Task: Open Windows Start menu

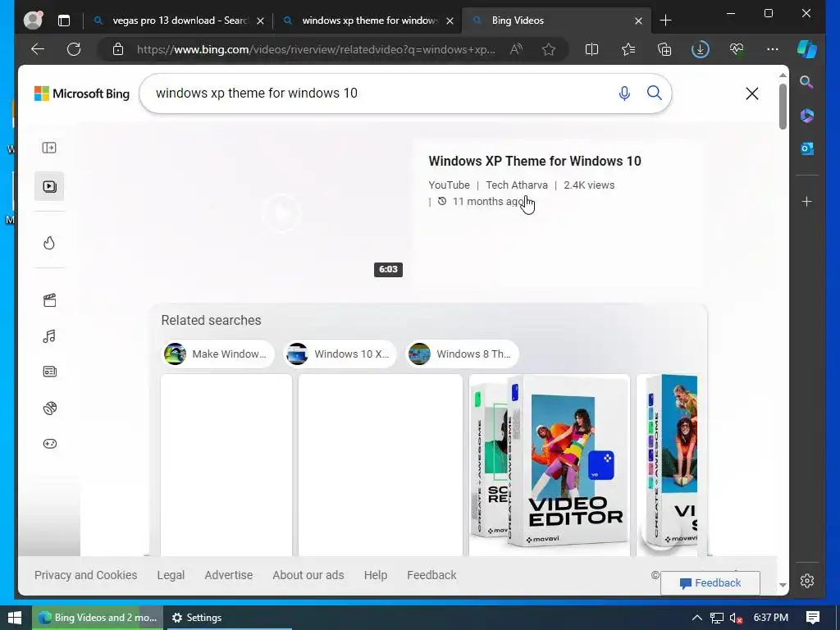Action: click(15, 618)
